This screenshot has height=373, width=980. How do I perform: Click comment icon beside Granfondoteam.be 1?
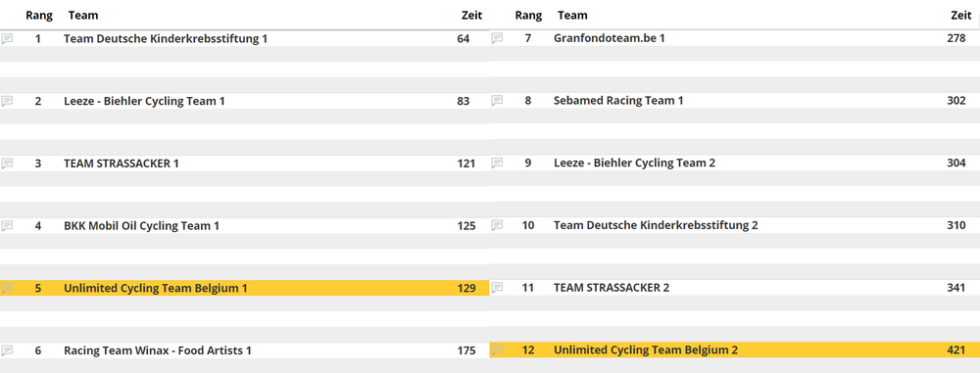tap(497, 39)
